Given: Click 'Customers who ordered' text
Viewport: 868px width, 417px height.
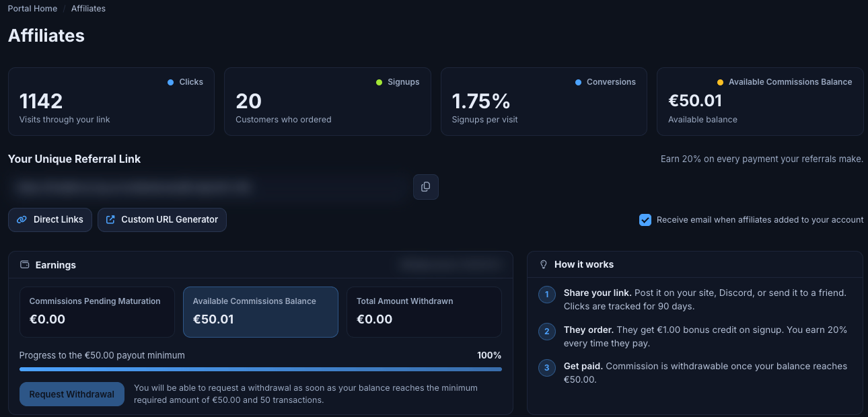Looking at the screenshot, I should pos(283,120).
